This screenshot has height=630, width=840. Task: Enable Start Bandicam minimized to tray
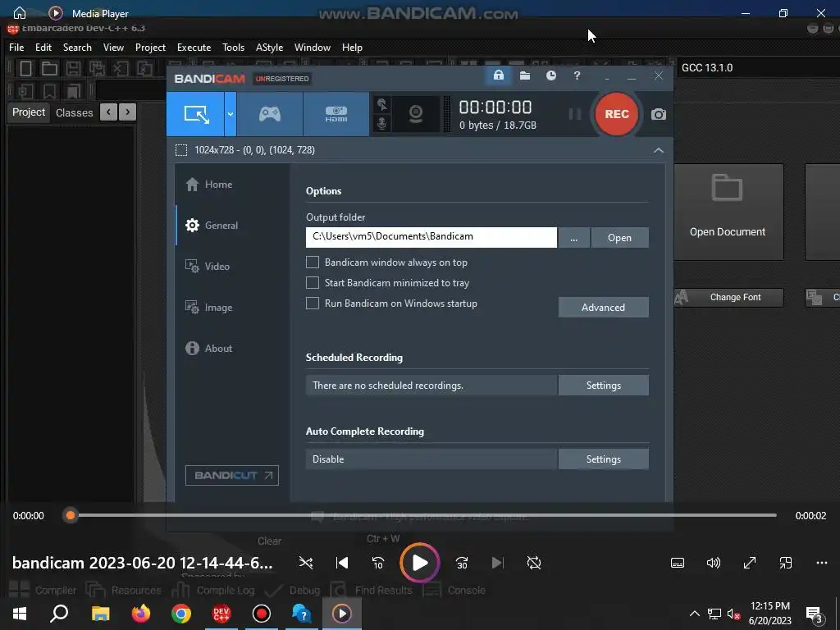313,283
